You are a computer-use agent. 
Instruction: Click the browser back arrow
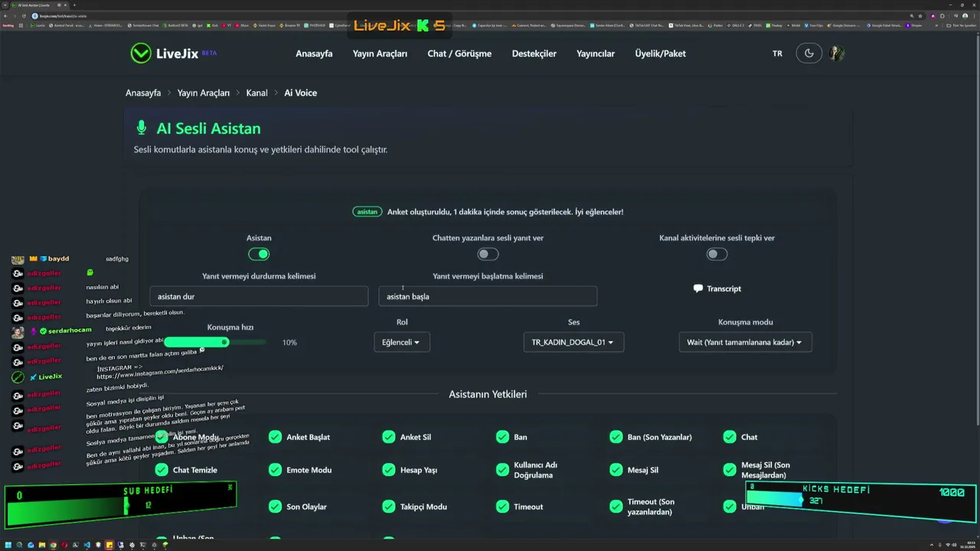coord(6,15)
